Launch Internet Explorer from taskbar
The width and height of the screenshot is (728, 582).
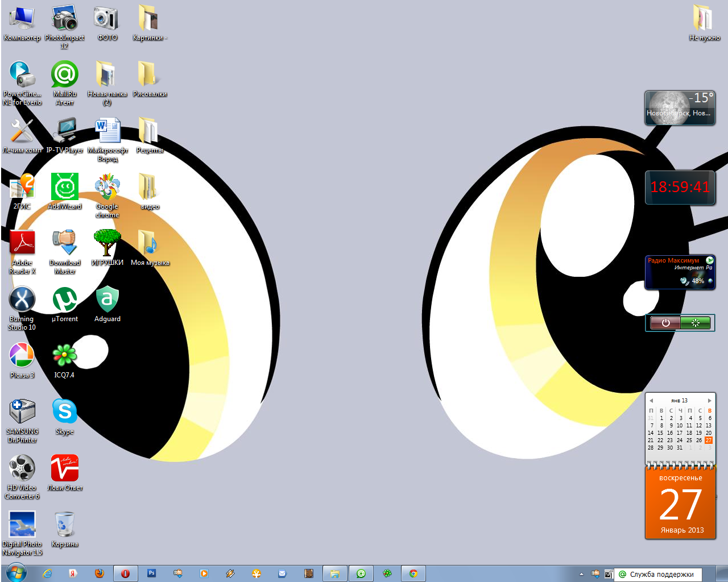47,573
